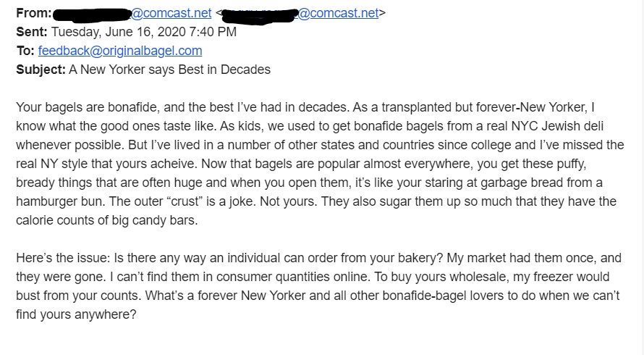Image resolution: width=644 pixels, height=355 pixels.
Task: Click the second redacted bar inside angle brackets
Action: pos(259,15)
